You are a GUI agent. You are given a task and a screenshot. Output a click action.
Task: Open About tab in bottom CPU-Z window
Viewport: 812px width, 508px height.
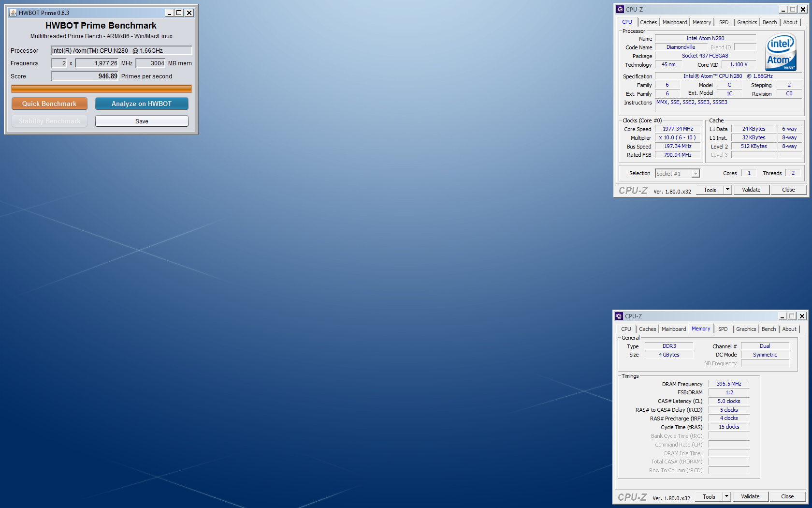(x=789, y=329)
